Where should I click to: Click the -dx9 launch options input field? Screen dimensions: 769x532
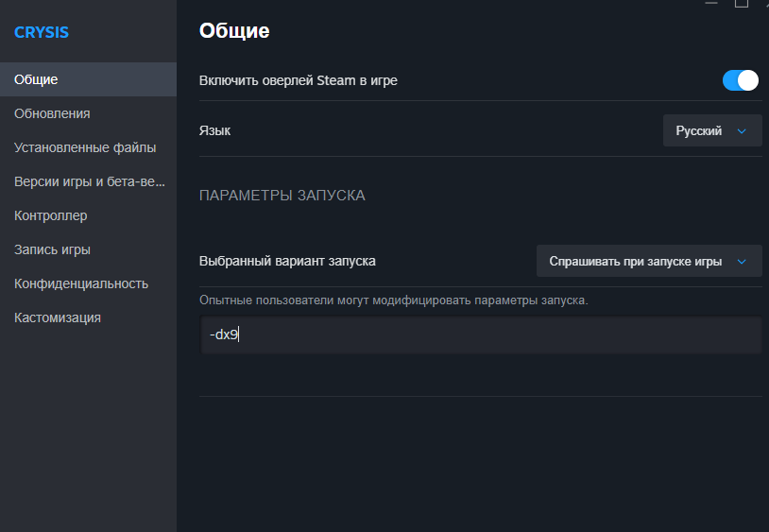click(480, 335)
